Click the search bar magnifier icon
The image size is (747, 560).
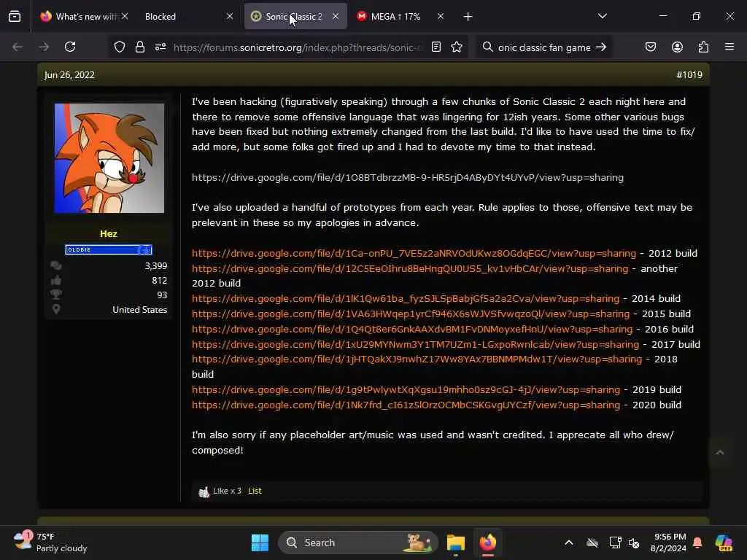(487, 47)
